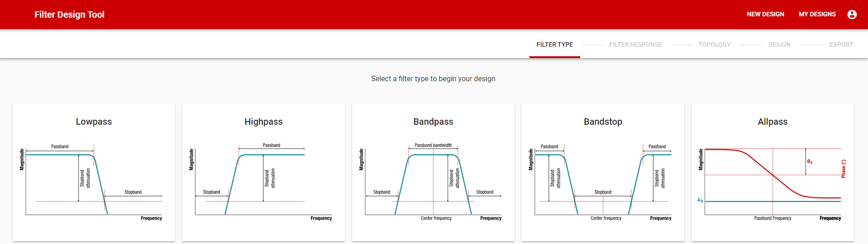The height and width of the screenshot is (244, 868).
Task: Click the Lowpass card heading
Action: tap(93, 122)
